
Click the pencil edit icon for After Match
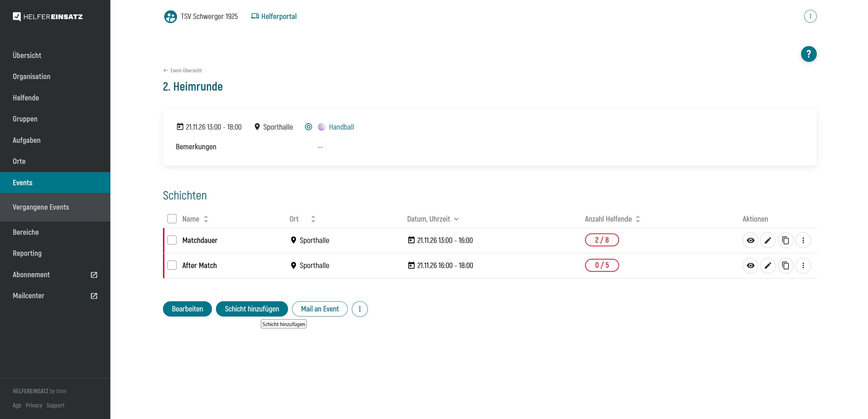click(x=767, y=265)
